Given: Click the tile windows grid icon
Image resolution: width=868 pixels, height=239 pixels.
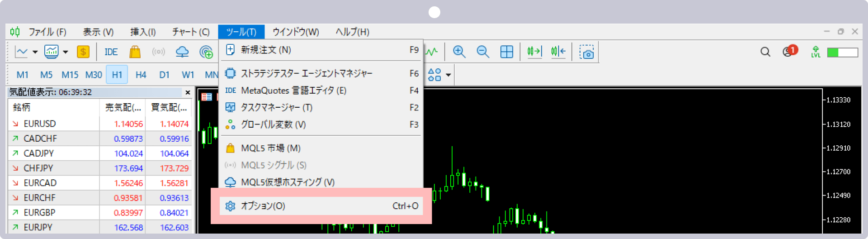Looking at the screenshot, I should (507, 52).
